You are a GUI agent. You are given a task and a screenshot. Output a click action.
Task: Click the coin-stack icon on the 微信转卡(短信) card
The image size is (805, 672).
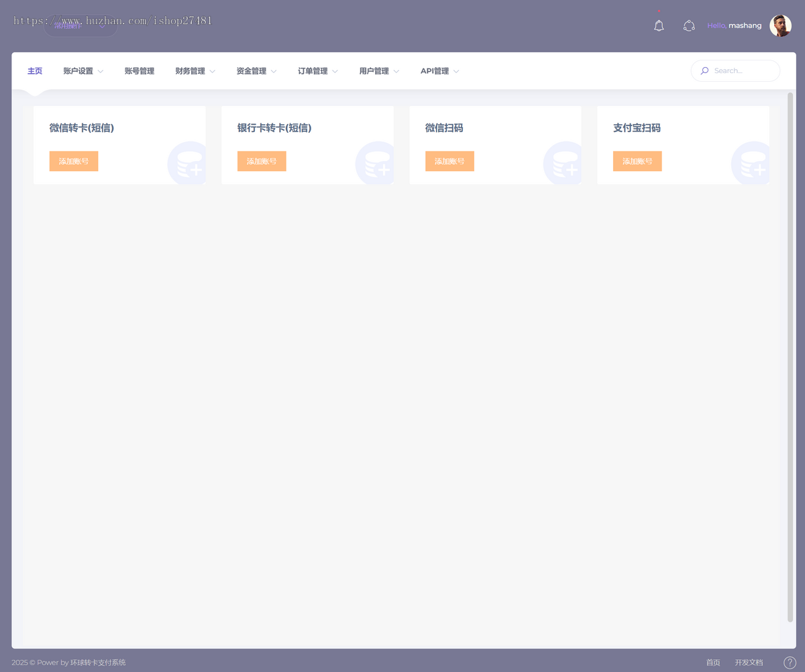(x=189, y=163)
